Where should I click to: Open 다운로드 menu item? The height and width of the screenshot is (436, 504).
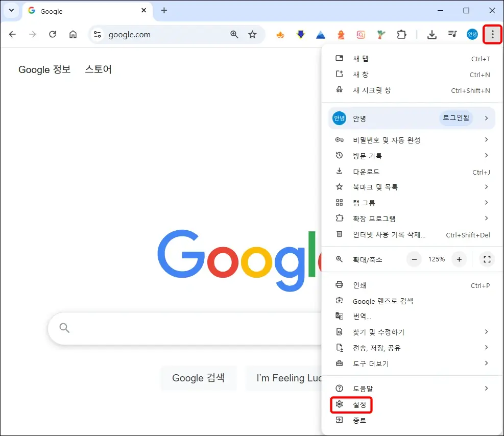[413, 172]
